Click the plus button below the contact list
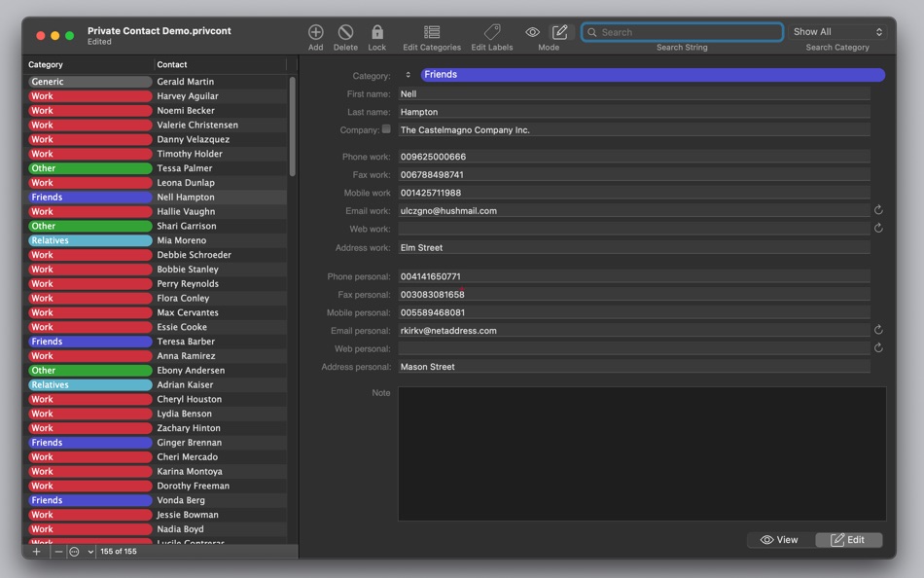The width and height of the screenshot is (924, 578). pyautogui.click(x=37, y=552)
